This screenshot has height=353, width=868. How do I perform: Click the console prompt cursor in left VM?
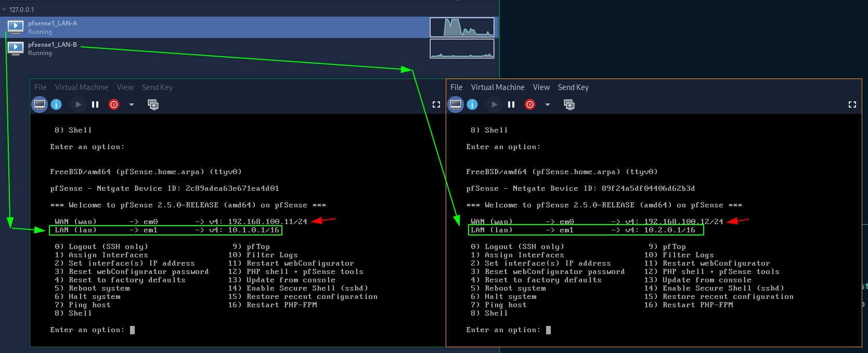pyautogui.click(x=132, y=330)
